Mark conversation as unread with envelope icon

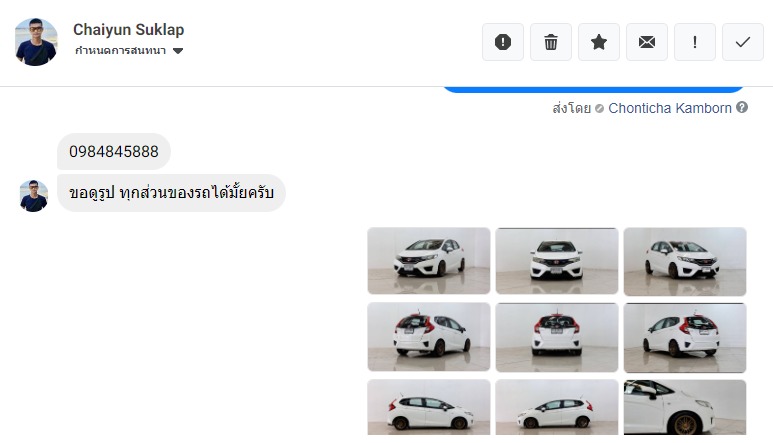pyautogui.click(x=647, y=42)
